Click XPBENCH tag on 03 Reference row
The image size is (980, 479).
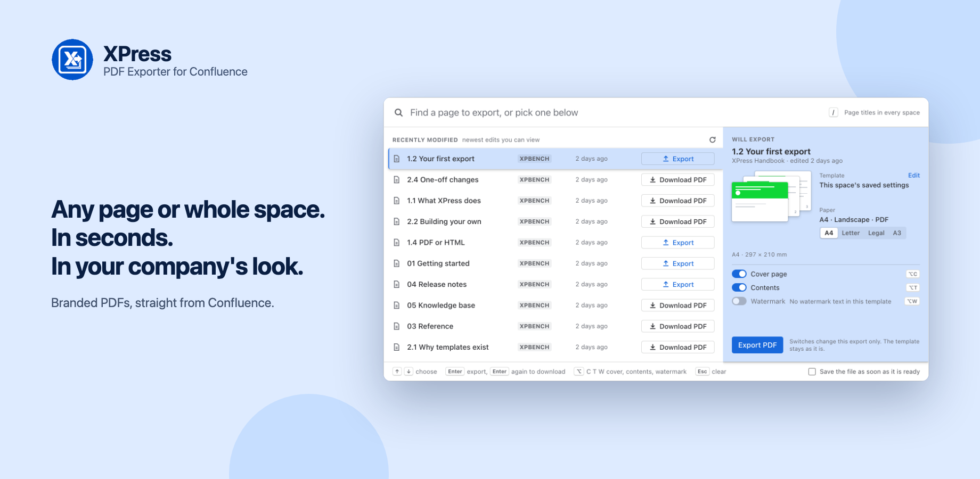coord(534,326)
